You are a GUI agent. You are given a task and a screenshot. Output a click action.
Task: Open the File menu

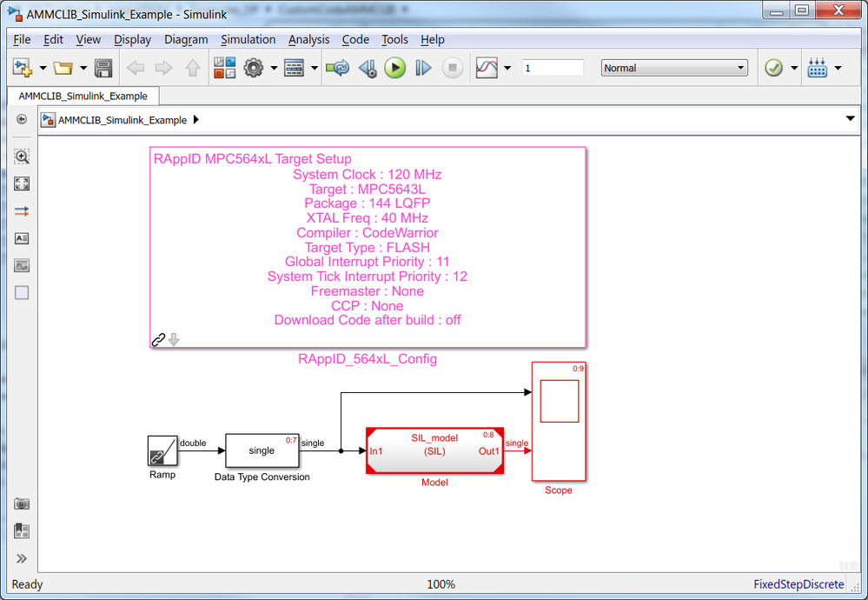click(x=22, y=39)
